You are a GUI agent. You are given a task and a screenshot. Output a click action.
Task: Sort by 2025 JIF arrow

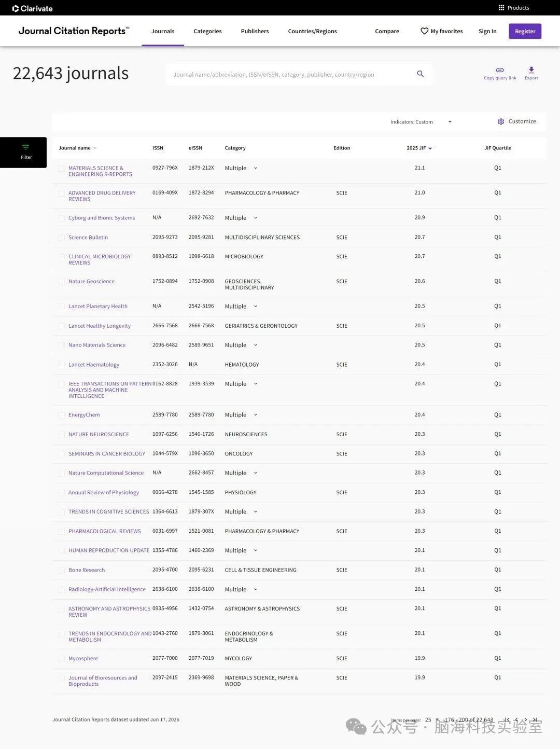click(430, 148)
